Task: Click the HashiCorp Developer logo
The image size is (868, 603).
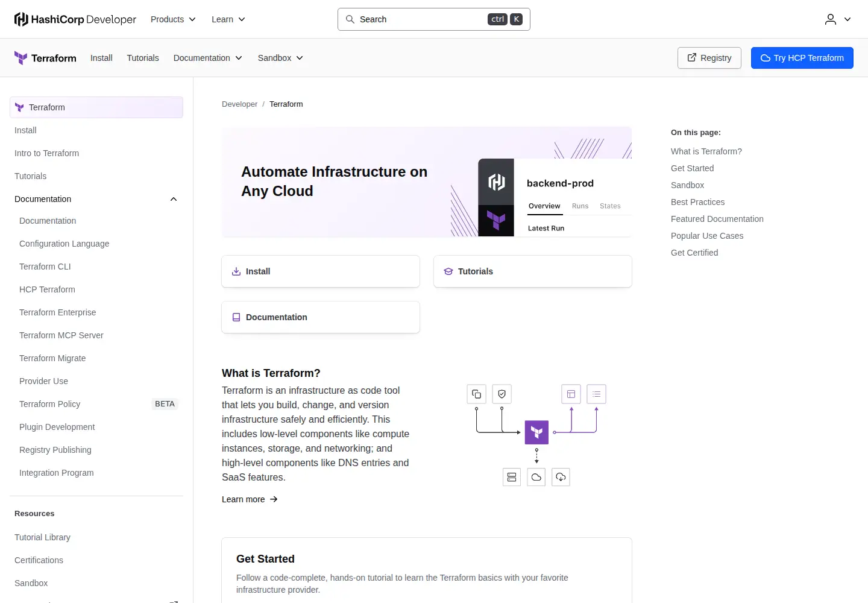Action: pos(75,19)
